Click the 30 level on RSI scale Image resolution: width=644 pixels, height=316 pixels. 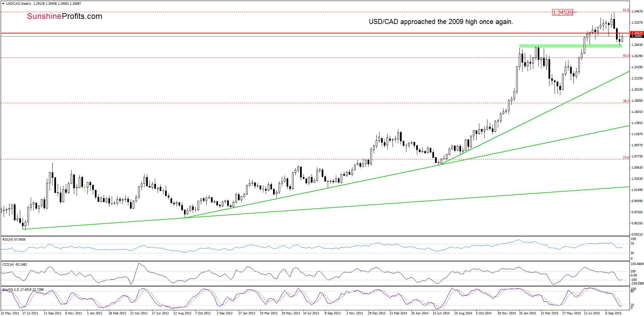(x=632, y=253)
